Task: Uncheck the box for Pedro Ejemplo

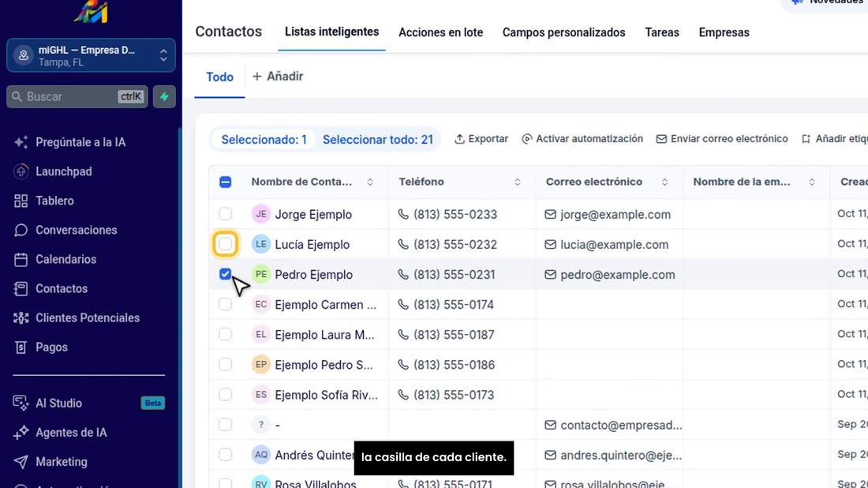Action: click(x=226, y=274)
